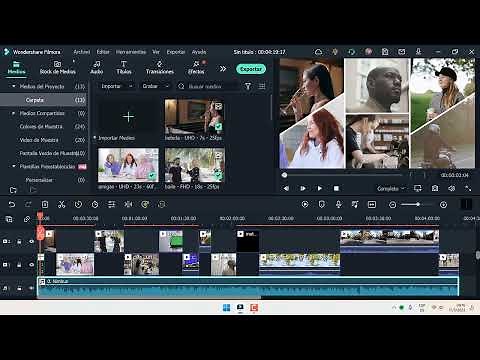
Task: Click the preview volume speaker icon
Action: click(452, 188)
